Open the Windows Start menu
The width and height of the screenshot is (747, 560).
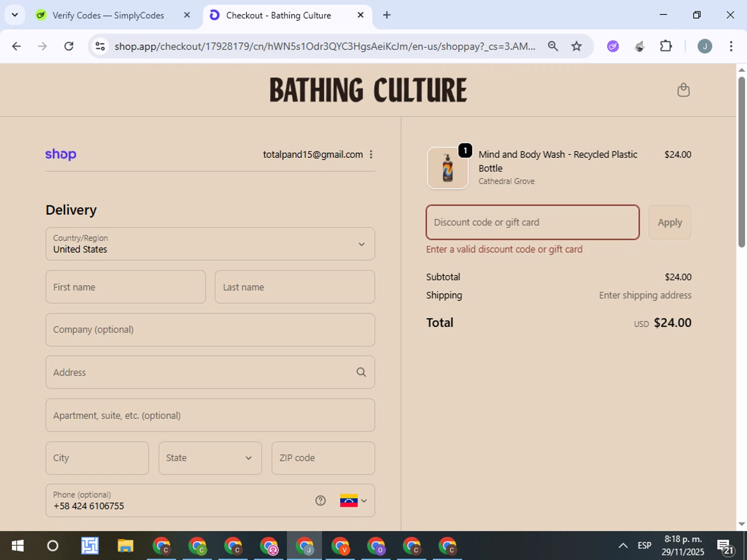[17, 546]
